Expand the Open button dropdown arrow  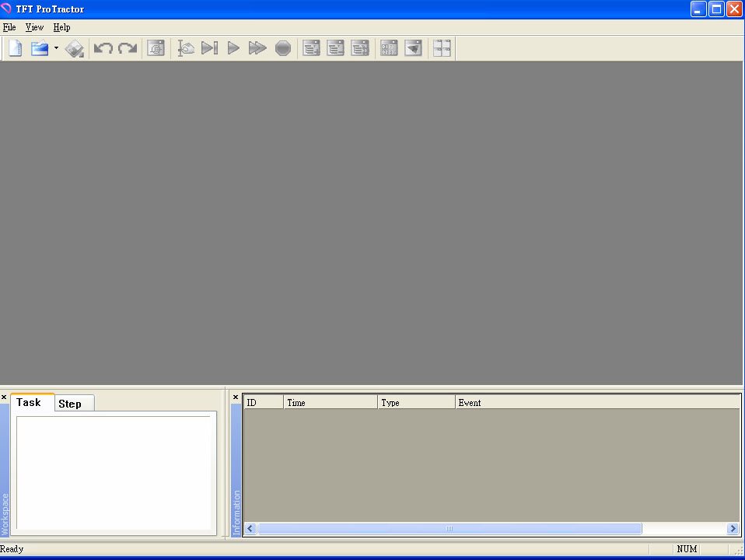point(56,48)
